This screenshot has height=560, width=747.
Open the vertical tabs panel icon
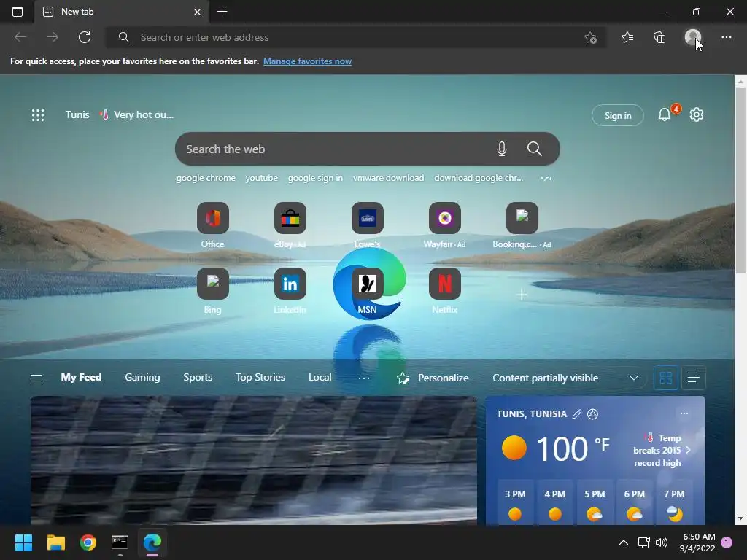pyautogui.click(x=18, y=12)
